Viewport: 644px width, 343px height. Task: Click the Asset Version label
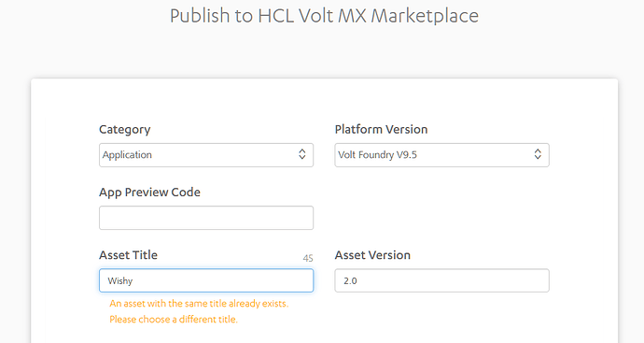372,255
